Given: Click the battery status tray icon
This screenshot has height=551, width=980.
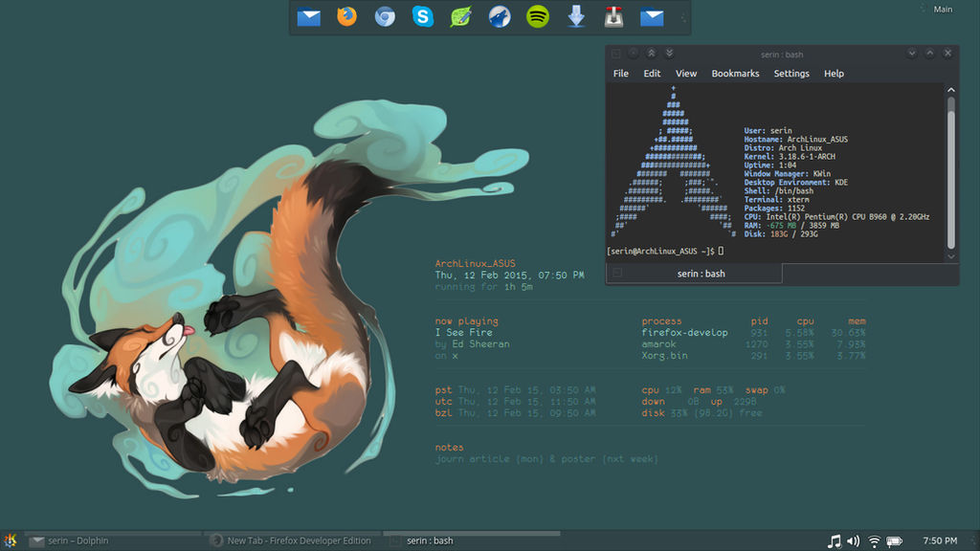Looking at the screenshot, I should [895, 541].
